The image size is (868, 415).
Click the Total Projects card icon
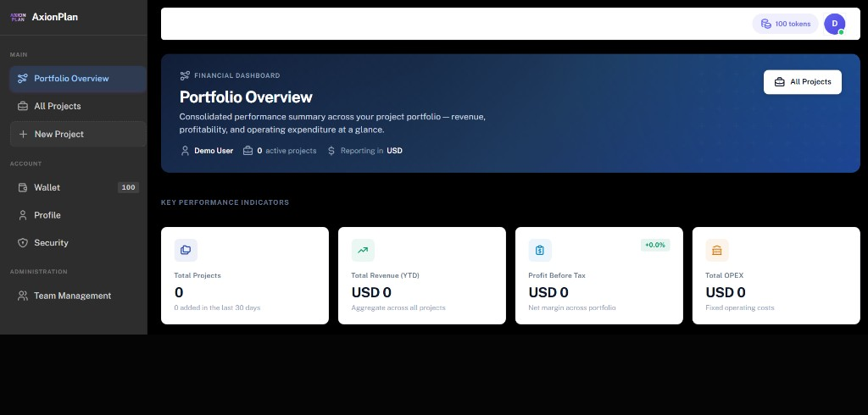[186, 250]
